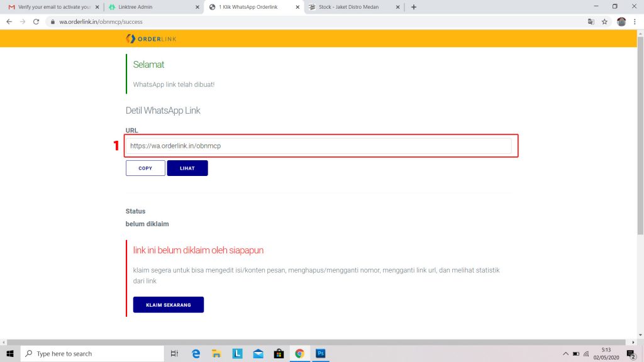The width and height of the screenshot is (644, 362).
Task: Open Microsoft Store taskbar icon
Action: click(279, 353)
